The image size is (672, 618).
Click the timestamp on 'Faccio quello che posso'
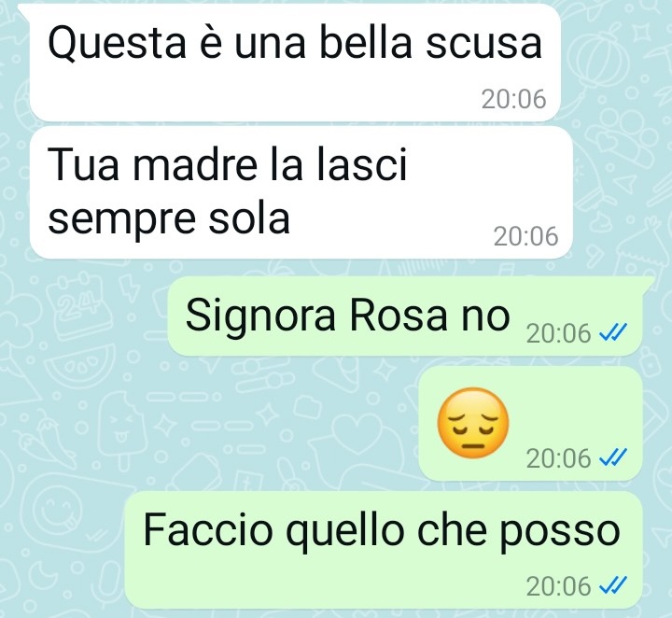tap(558, 586)
